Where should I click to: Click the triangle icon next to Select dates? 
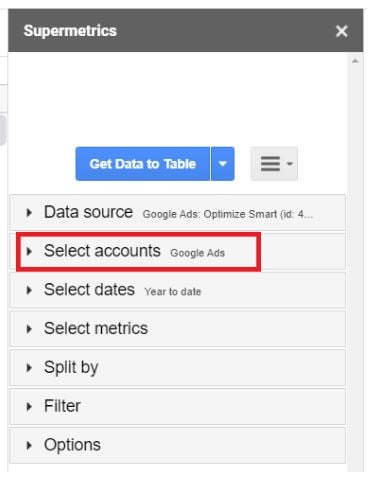tap(29, 290)
